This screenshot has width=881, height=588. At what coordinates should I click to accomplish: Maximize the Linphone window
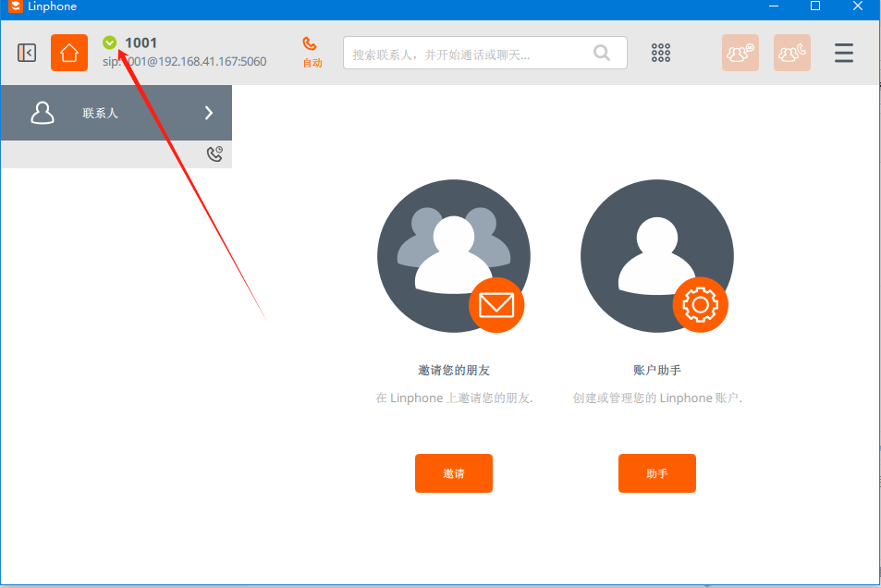point(815,6)
